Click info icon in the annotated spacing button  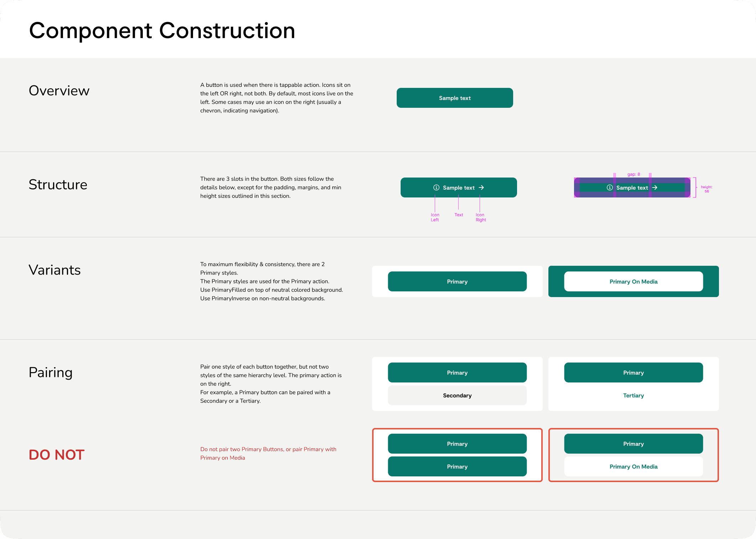pyautogui.click(x=610, y=187)
